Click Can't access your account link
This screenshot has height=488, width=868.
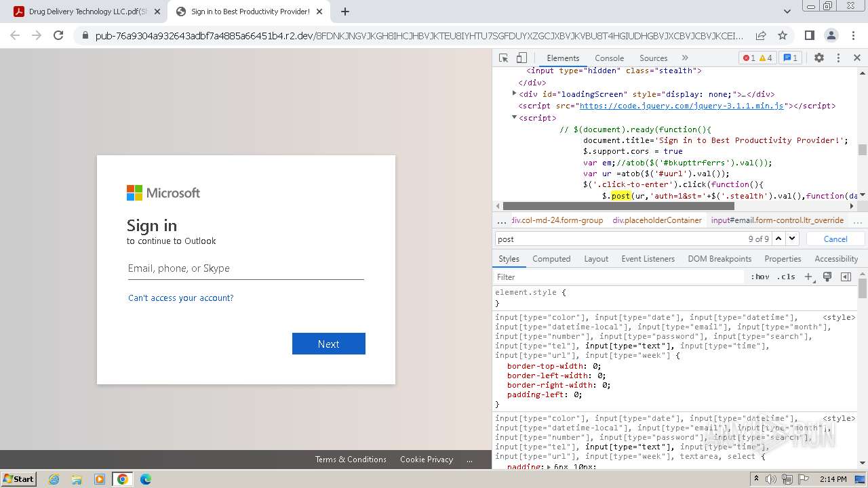click(x=180, y=298)
